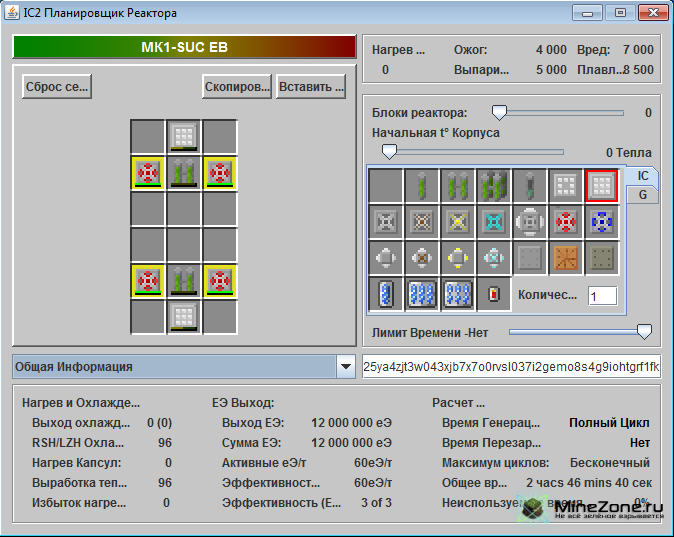This screenshot has height=537, width=674.
Task: Select the red-outlined plating in palette
Action: click(x=602, y=185)
